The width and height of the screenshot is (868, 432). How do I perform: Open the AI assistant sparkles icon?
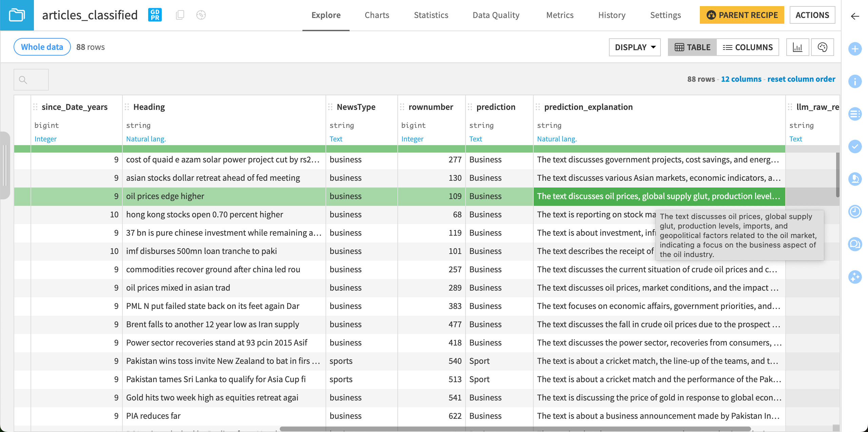(x=855, y=277)
